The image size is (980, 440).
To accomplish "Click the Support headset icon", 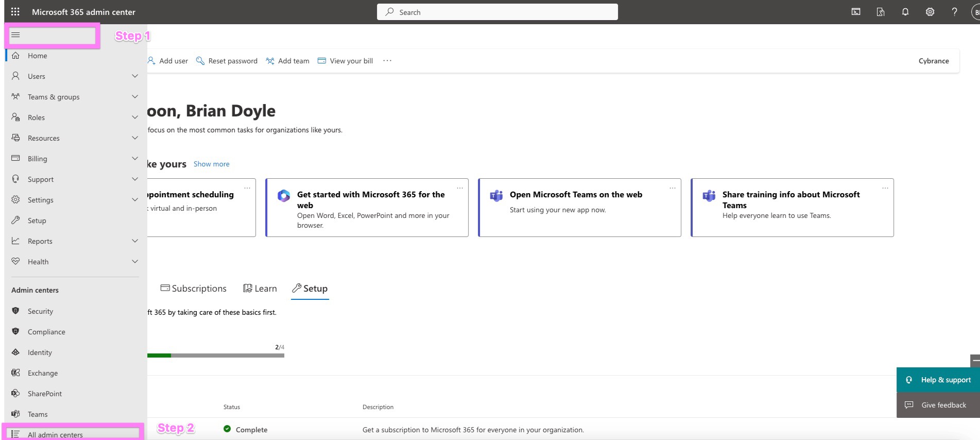I will click(x=15, y=179).
